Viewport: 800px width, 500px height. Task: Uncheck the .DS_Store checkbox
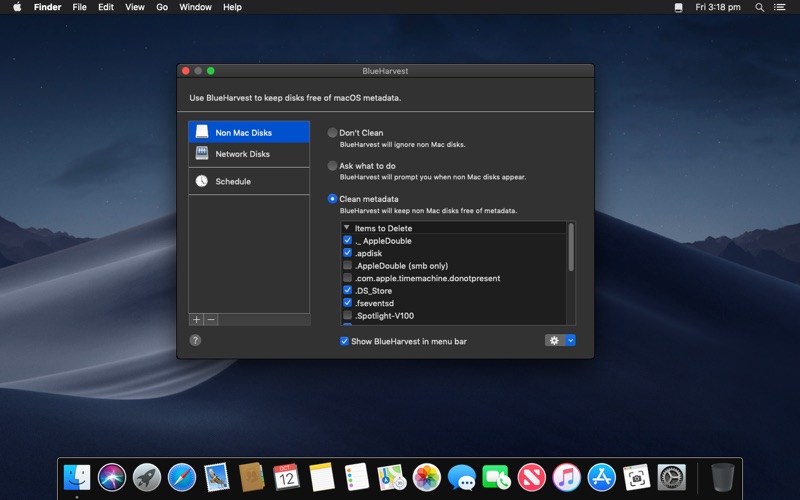(347, 291)
